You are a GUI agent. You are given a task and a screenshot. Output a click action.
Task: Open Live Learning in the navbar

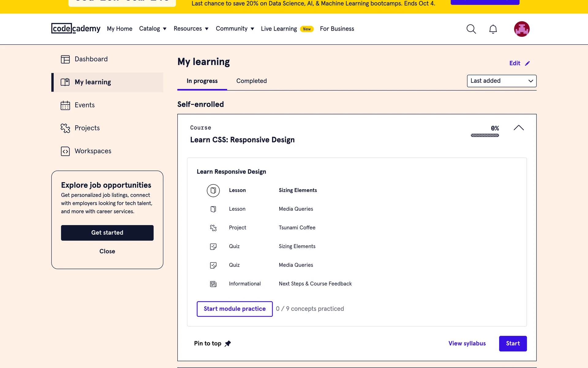(x=279, y=29)
